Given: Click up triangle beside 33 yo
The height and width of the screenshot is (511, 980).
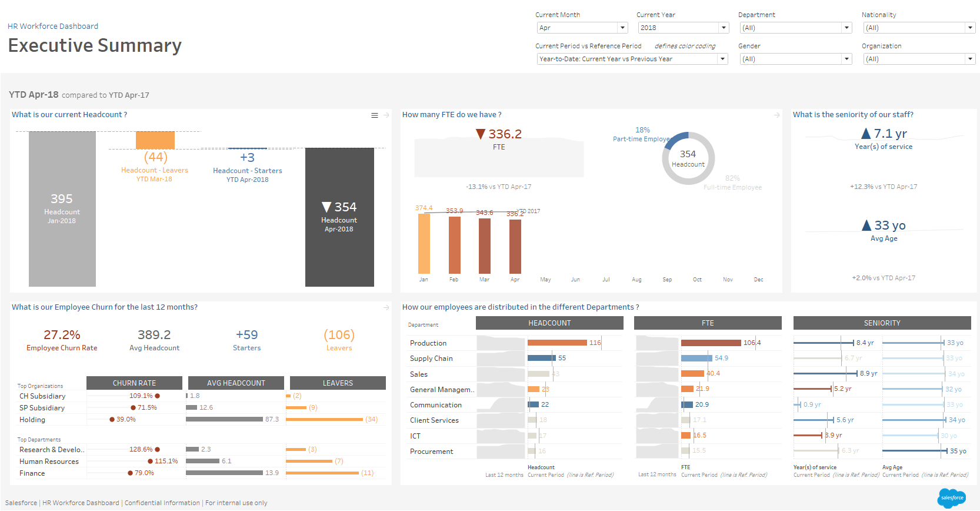Looking at the screenshot, I should click(x=866, y=225).
